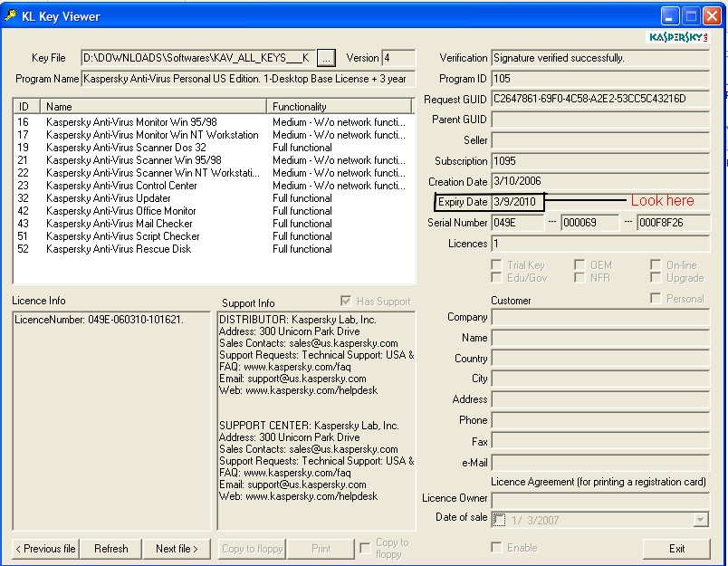Click LicenceNumber 049E-060310-101621 text
Screen dimensions: 728x566
click(99, 320)
